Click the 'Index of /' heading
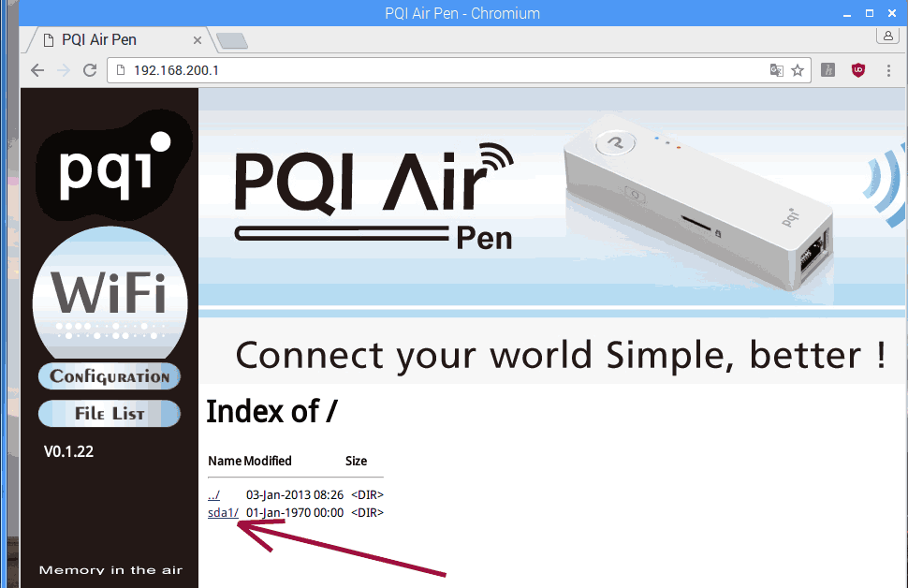Screen dimensions: 908x588 pyautogui.click(x=271, y=412)
